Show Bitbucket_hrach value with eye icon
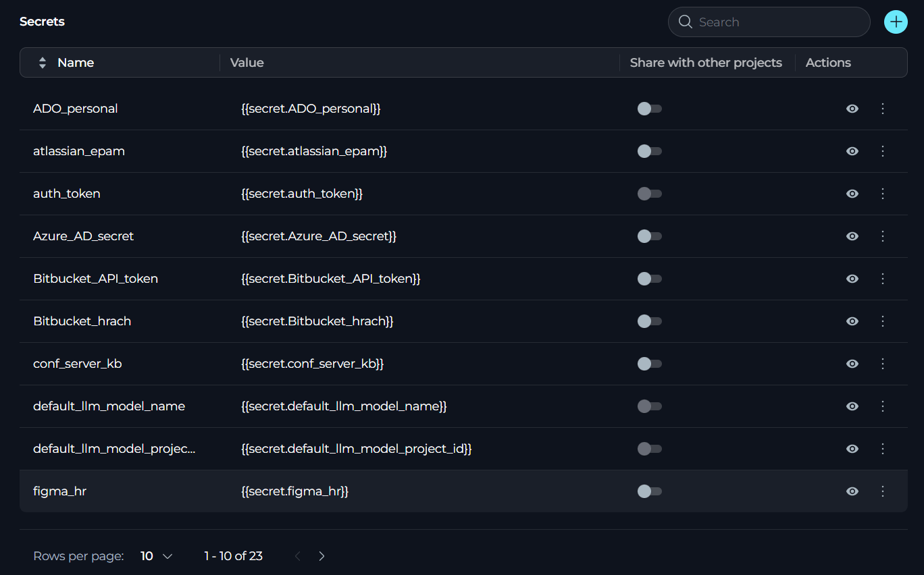Viewport: 924px width, 575px height. 852,321
